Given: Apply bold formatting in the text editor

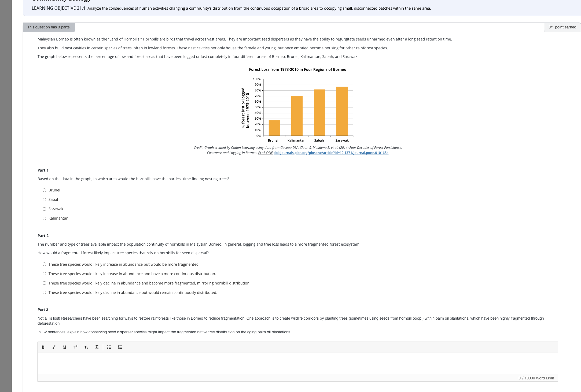Looking at the screenshot, I should point(43,347).
